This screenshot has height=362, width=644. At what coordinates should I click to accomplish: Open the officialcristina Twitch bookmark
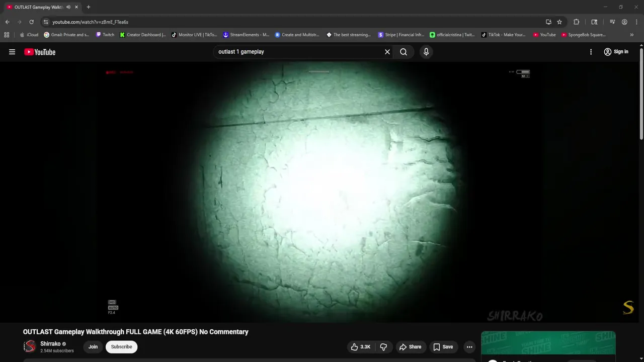(452, 35)
